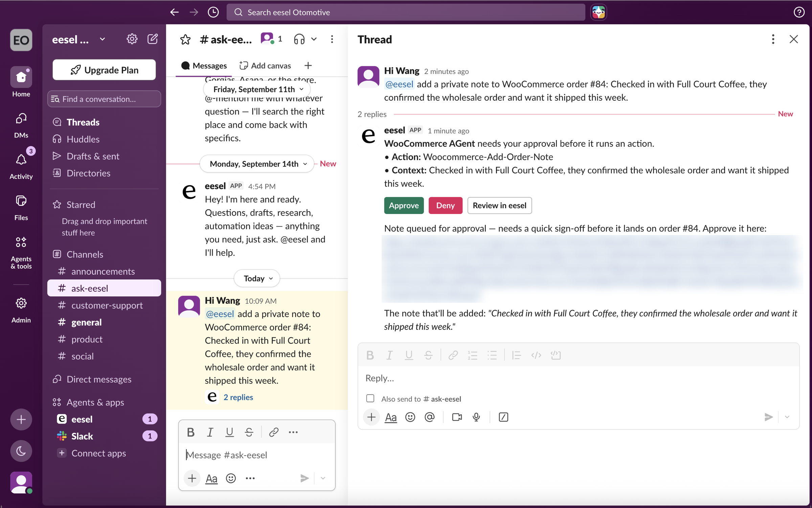Record audio clip in thread
Viewport: 812px width, 508px height.
pyautogui.click(x=476, y=417)
